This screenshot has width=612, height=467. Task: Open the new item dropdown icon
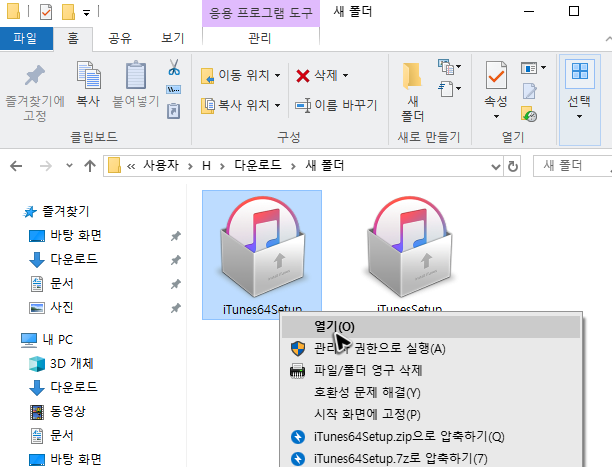pyautogui.click(x=449, y=66)
